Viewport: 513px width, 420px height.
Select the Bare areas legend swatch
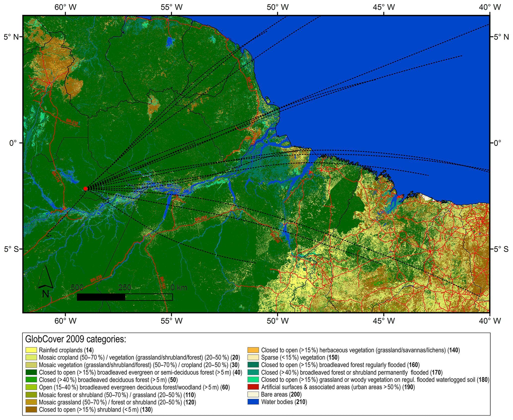click(253, 394)
